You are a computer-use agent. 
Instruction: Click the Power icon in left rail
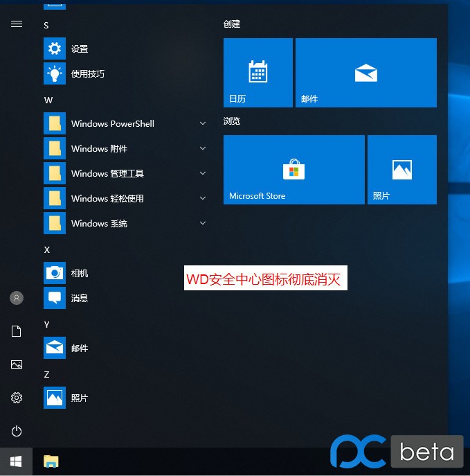[17, 431]
